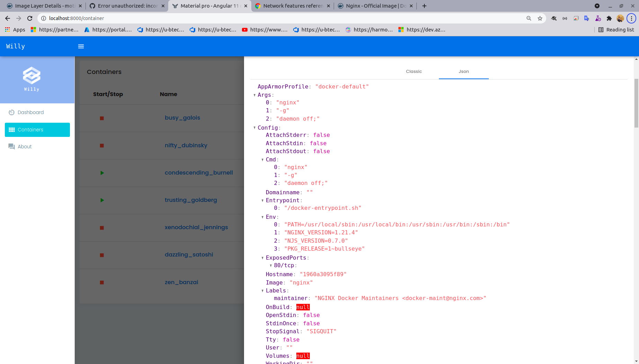Click the Name column header
Image resolution: width=639 pixels, height=364 pixels.
coord(169,94)
